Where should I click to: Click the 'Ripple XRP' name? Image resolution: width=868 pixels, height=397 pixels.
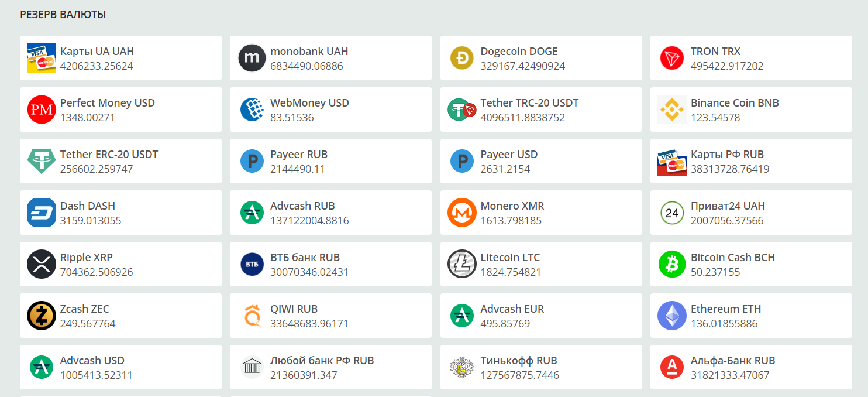click(x=87, y=257)
